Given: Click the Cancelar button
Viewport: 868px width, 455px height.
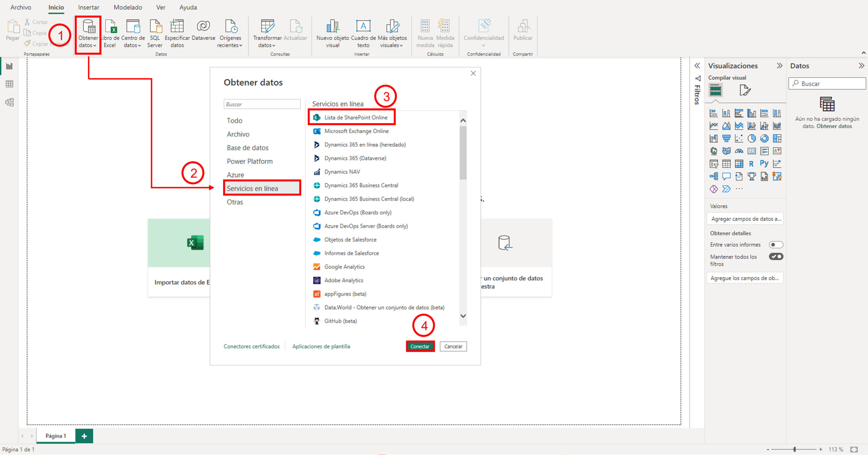Looking at the screenshot, I should [x=453, y=346].
